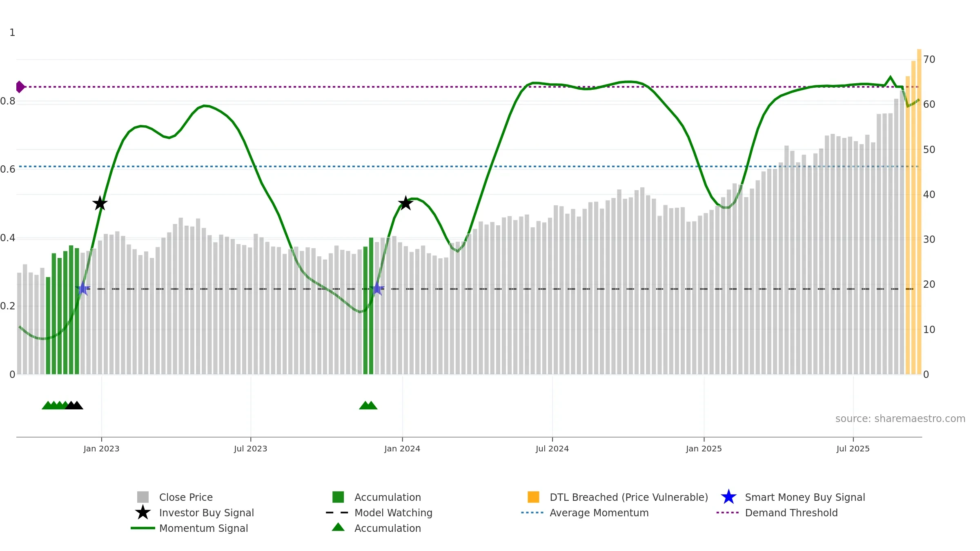Click the black star legend icon
This screenshot has width=980, height=551.
(143, 512)
